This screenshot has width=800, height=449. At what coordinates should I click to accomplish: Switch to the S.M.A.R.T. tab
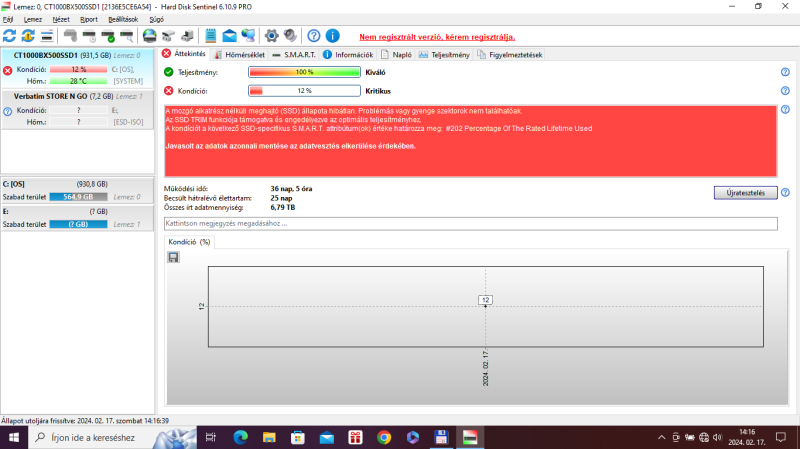[294, 55]
